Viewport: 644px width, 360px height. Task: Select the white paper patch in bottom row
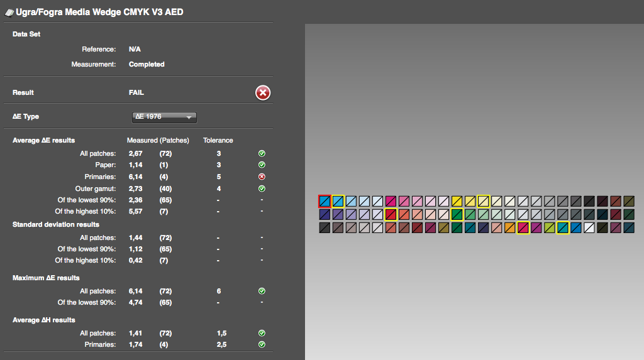tap(589, 227)
